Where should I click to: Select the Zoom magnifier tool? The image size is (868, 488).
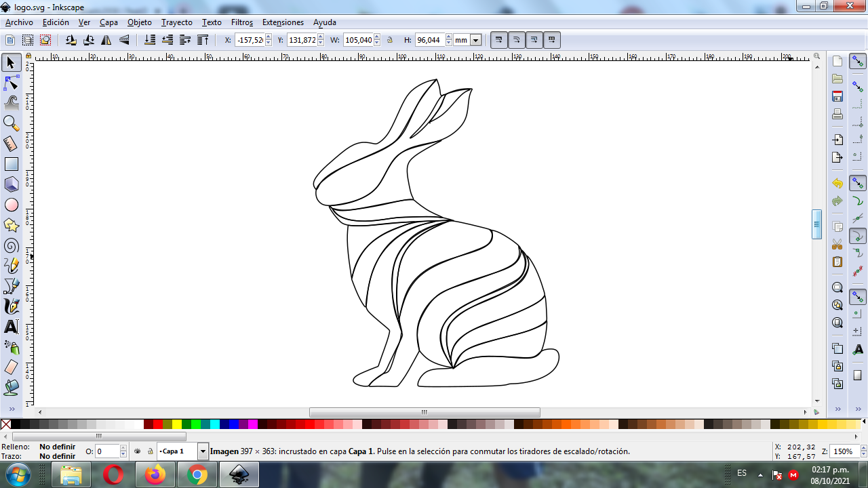pyautogui.click(x=11, y=123)
